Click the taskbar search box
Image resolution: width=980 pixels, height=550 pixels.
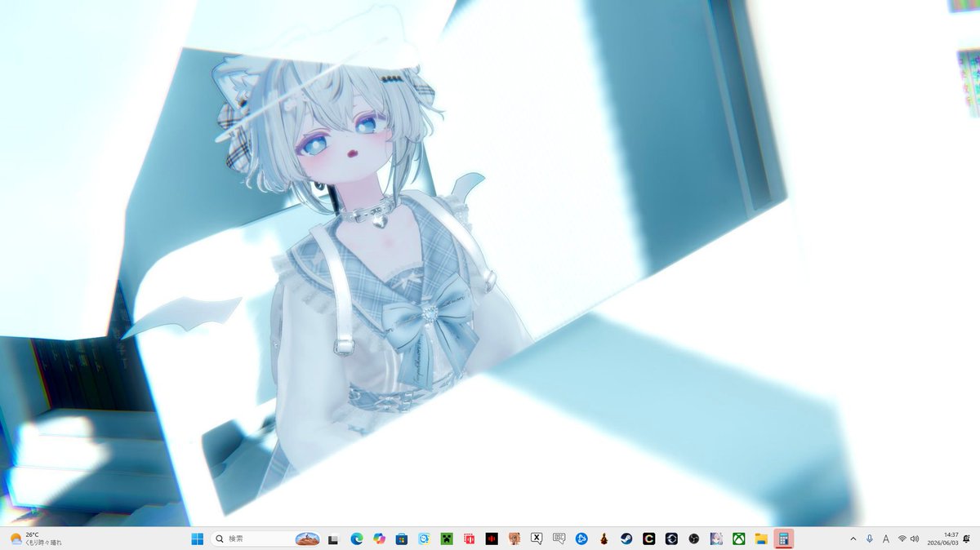pos(265,539)
